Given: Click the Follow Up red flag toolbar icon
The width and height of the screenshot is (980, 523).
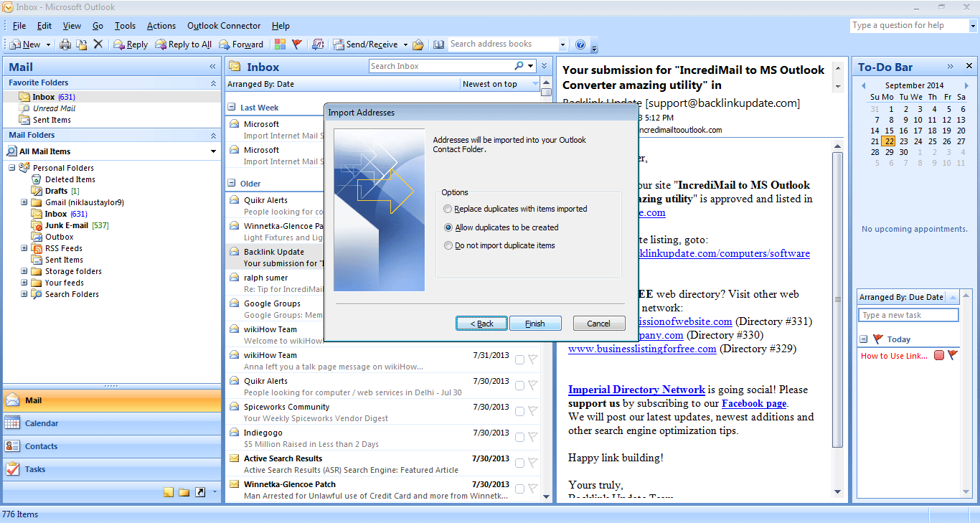Looking at the screenshot, I should click(x=297, y=44).
